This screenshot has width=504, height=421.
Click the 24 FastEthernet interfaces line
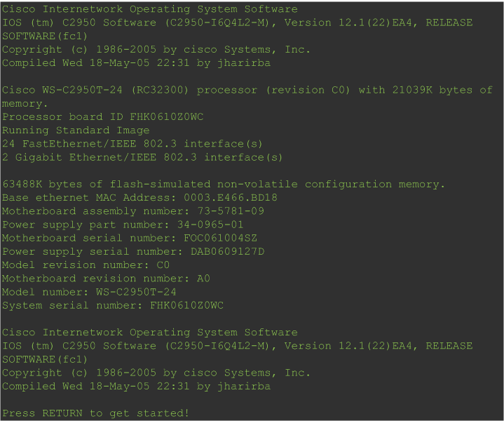(x=132, y=144)
